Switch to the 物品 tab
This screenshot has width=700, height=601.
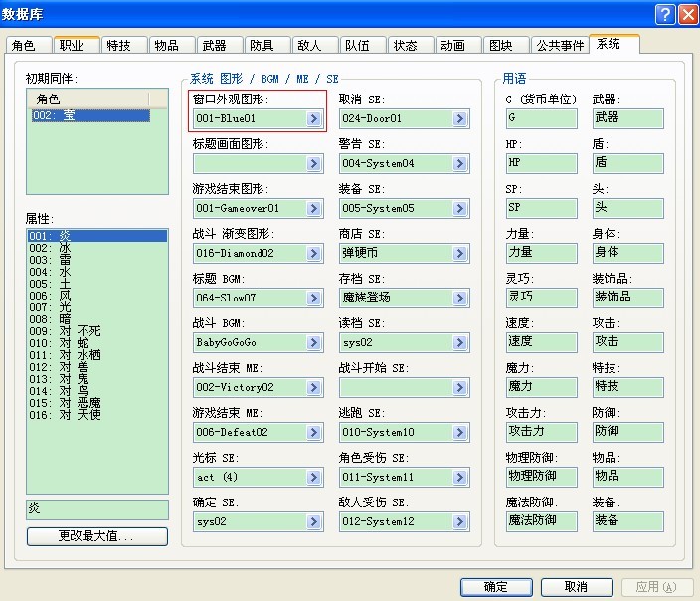tap(172, 45)
